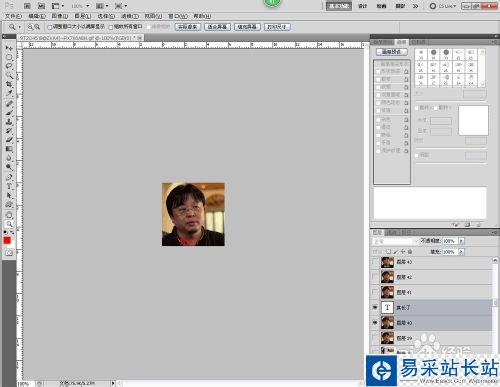Select the Eraser tool
Viewport: 500px width, 387px height.
9,140
